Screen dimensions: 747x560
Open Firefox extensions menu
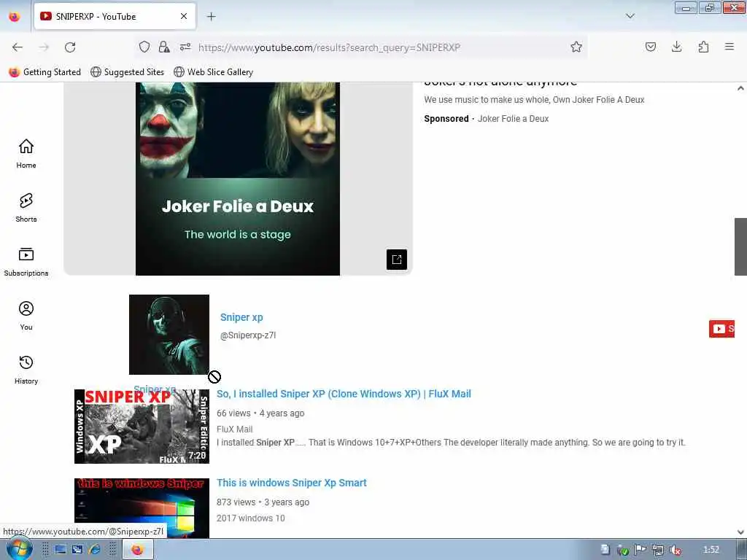703,47
